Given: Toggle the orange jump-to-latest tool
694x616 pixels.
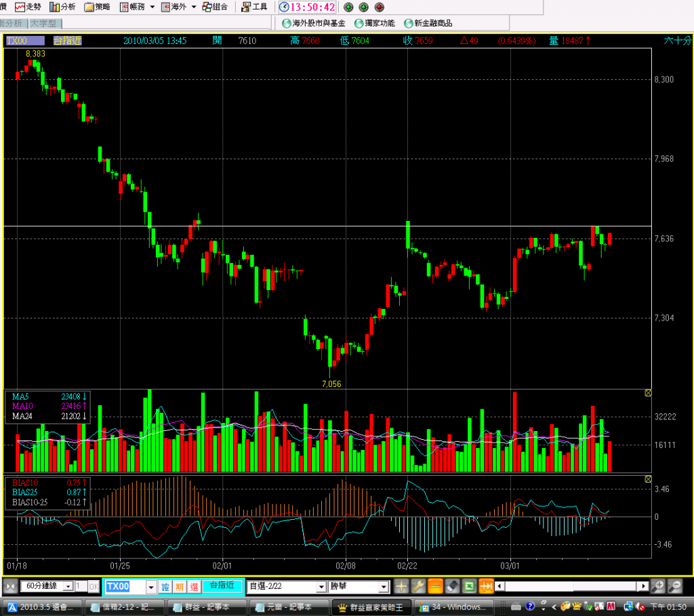Looking at the screenshot, I should click(486, 587).
